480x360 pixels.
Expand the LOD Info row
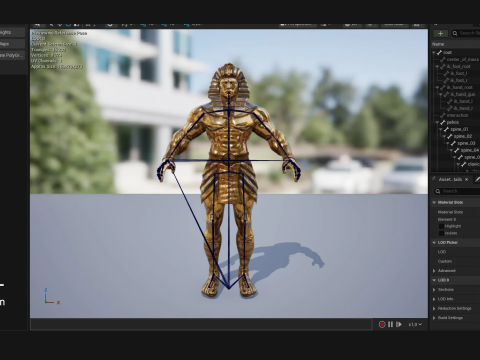[x=434, y=299]
